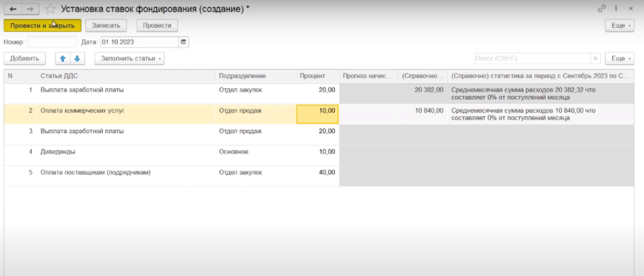Click percent 40,00 in row 5

click(x=318, y=175)
